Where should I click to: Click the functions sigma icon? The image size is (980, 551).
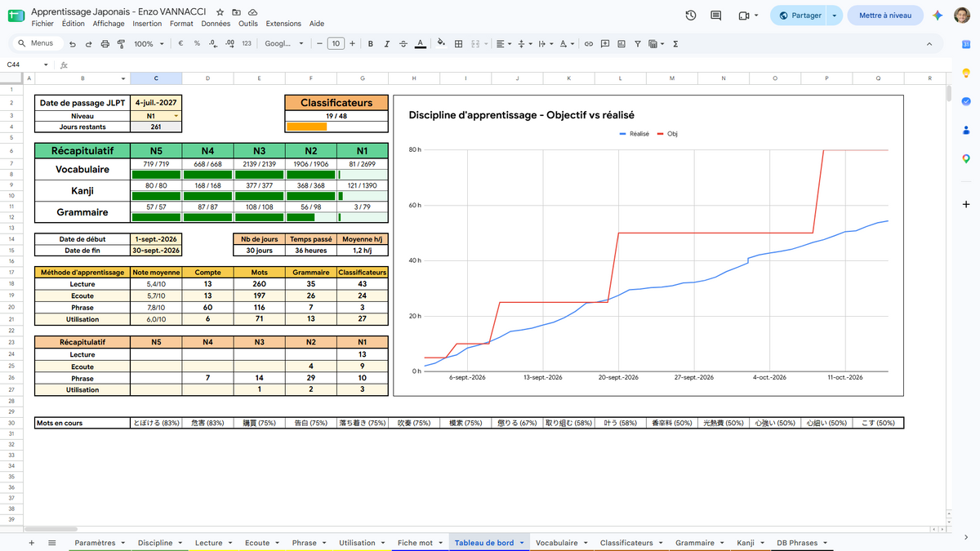coord(675,44)
